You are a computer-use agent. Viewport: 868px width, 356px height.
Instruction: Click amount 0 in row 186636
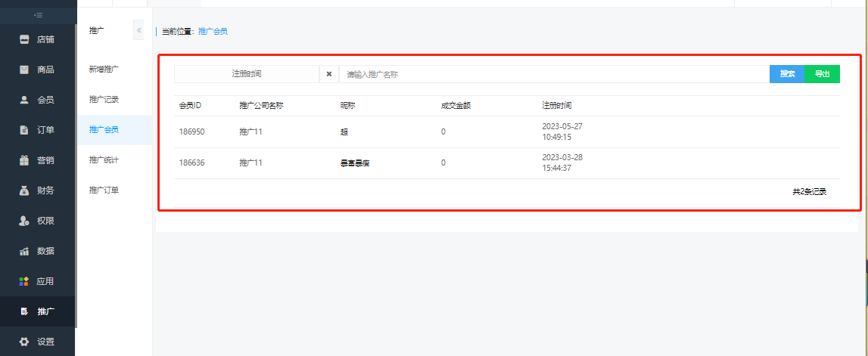pos(443,163)
